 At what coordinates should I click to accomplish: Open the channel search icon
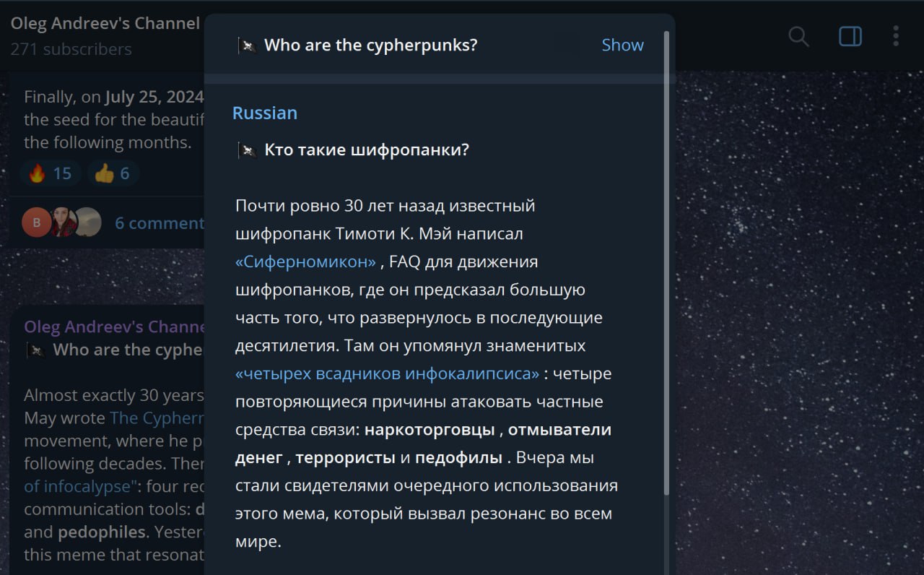click(x=798, y=36)
